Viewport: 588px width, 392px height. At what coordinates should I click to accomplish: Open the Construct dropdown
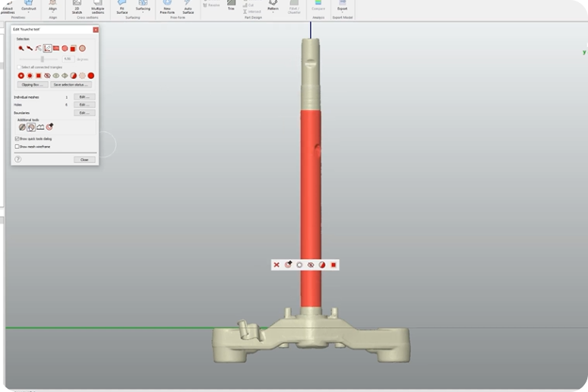click(29, 8)
